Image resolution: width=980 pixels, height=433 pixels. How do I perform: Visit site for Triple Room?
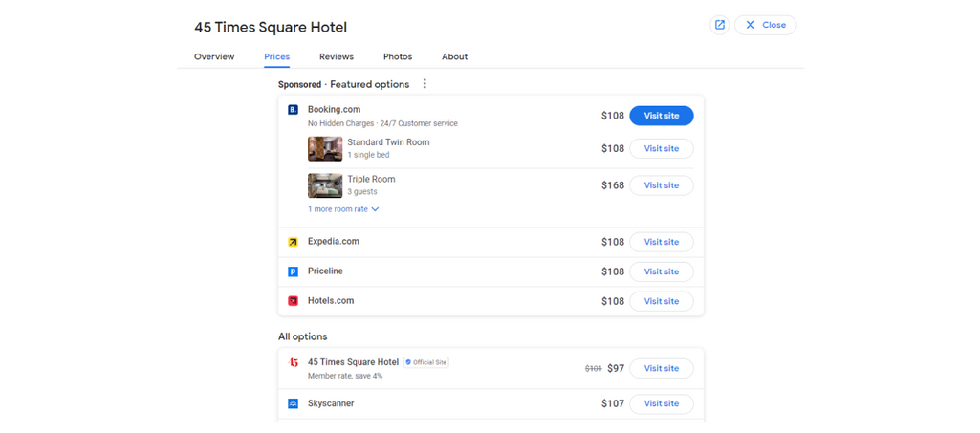tap(662, 185)
